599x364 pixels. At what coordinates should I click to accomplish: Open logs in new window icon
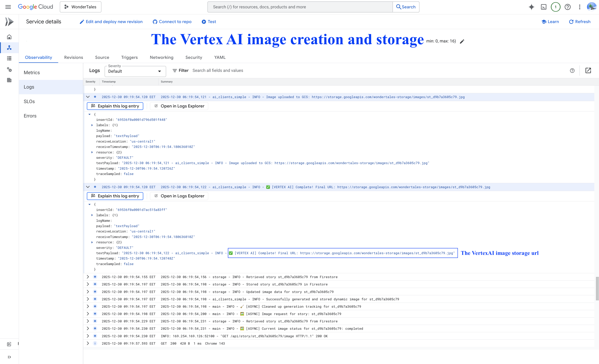point(588,71)
